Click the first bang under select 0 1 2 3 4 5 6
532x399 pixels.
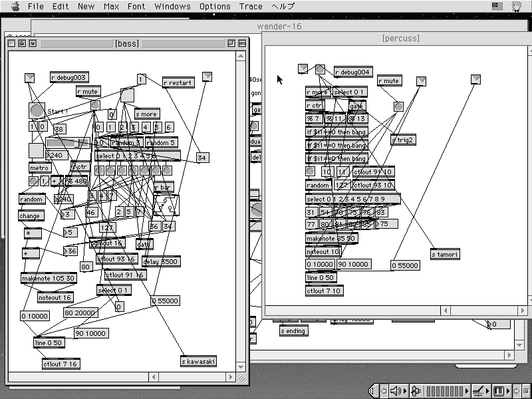click(x=99, y=170)
